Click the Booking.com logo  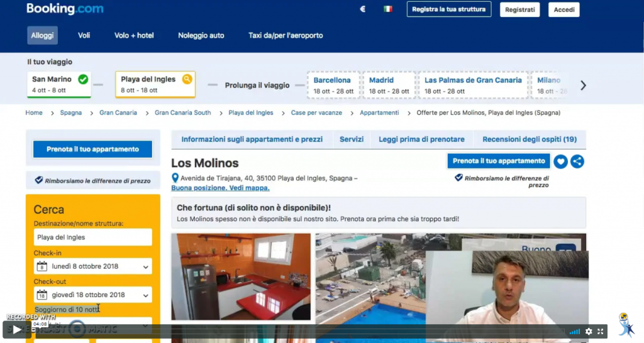pyautogui.click(x=65, y=9)
